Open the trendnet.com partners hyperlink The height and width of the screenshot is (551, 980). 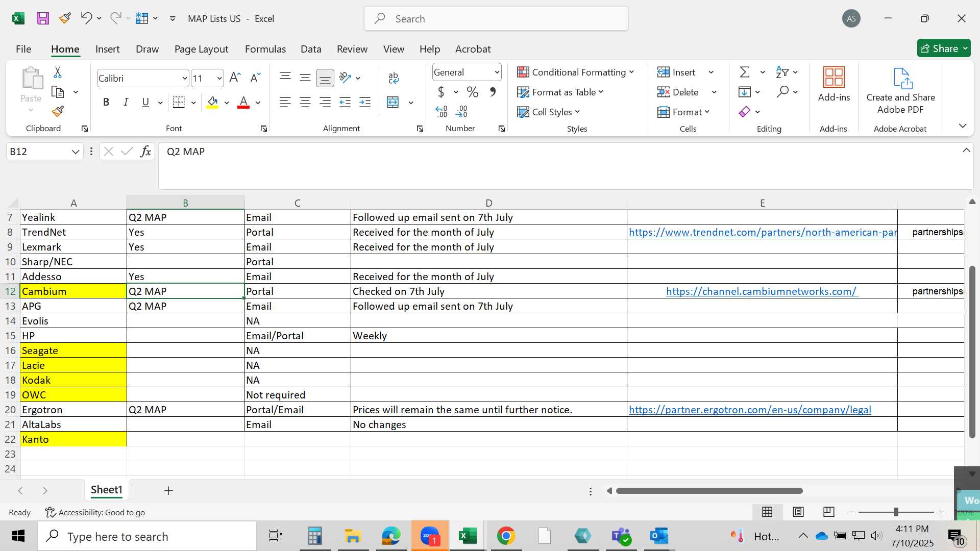763,232
